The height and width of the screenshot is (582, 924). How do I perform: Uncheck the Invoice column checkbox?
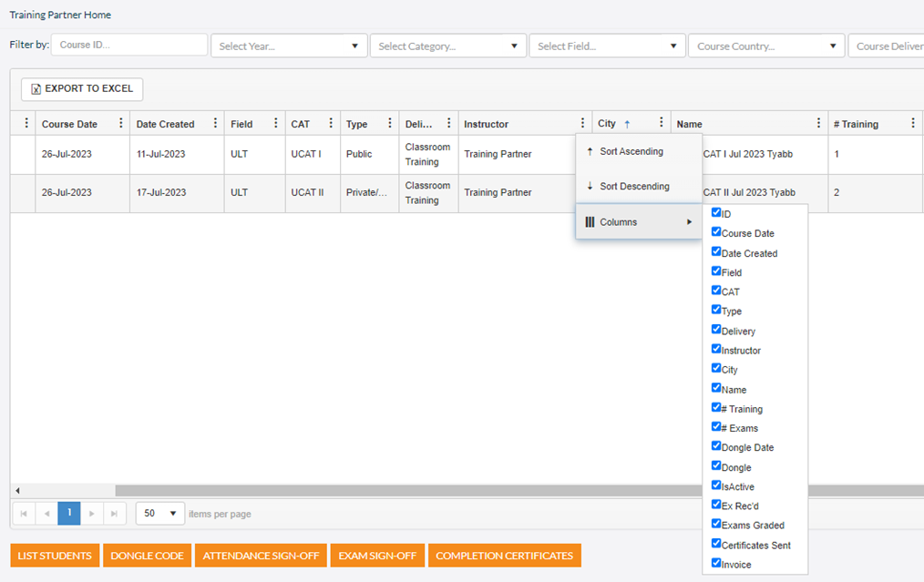pyautogui.click(x=716, y=562)
